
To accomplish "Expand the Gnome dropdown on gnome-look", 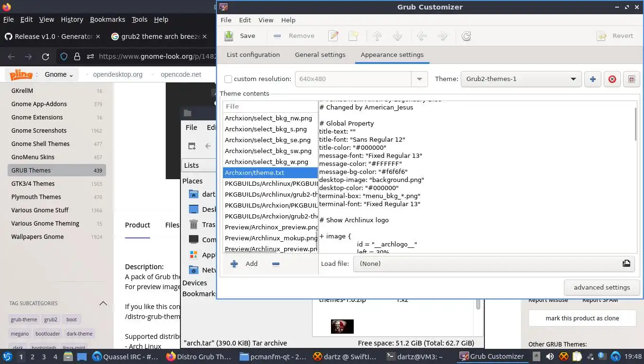I will tap(59, 74).
